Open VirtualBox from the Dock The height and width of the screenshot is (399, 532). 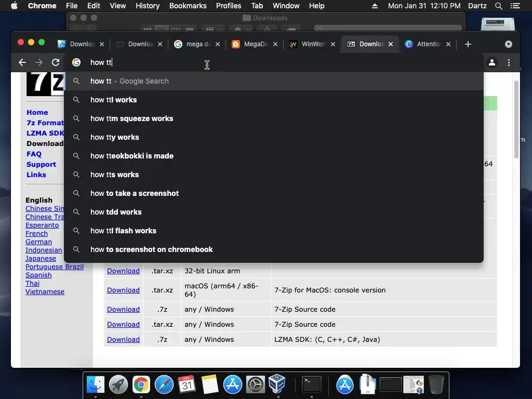coord(277,384)
